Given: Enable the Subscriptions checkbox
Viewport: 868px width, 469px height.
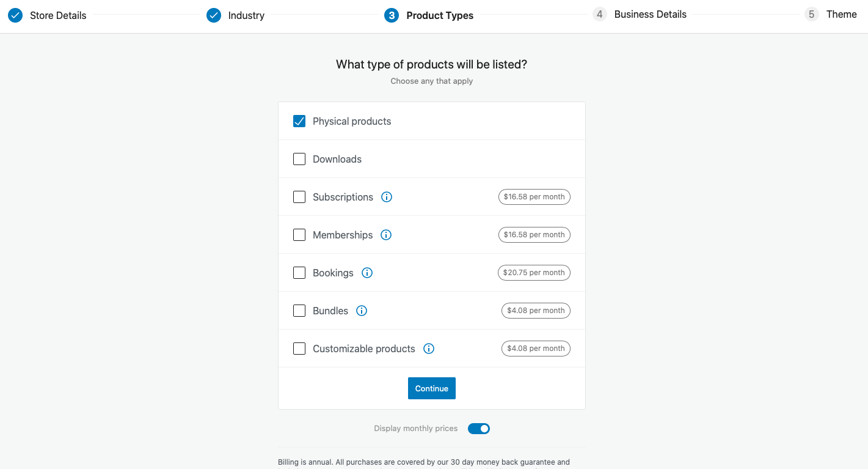Looking at the screenshot, I should coord(299,197).
